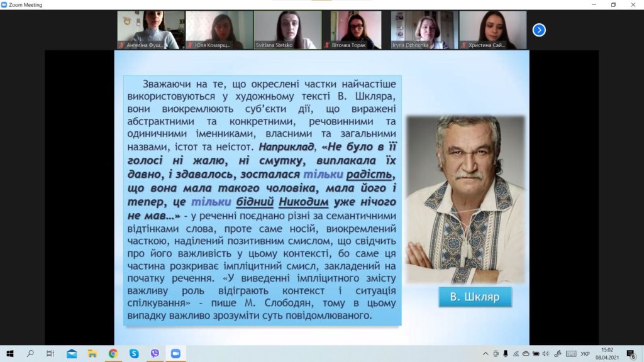Image resolution: width=644 pixels, height=362 pixels.
Task: Click the Zoom icon in taskbar
Action: click(175, 354)
